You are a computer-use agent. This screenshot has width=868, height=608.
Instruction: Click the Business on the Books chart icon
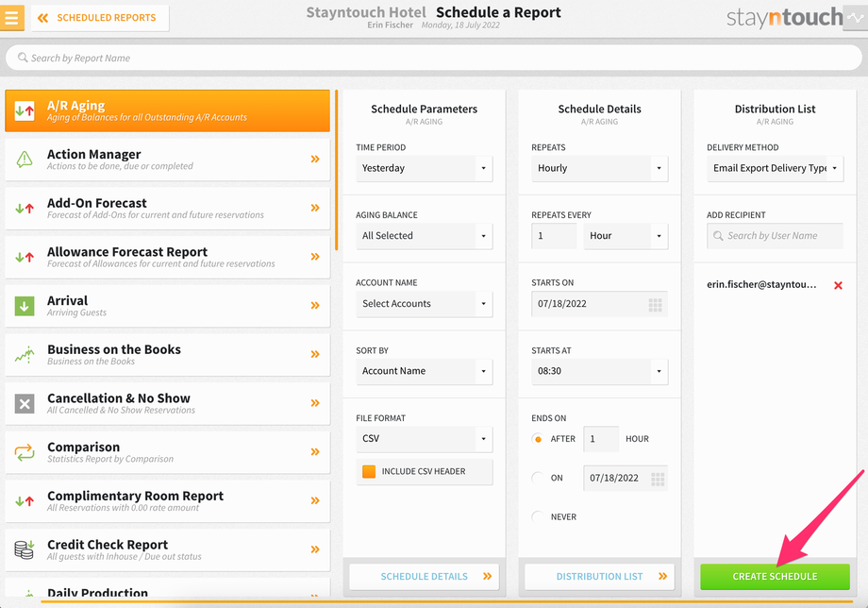pyautogui.click(x=25, y=354)
